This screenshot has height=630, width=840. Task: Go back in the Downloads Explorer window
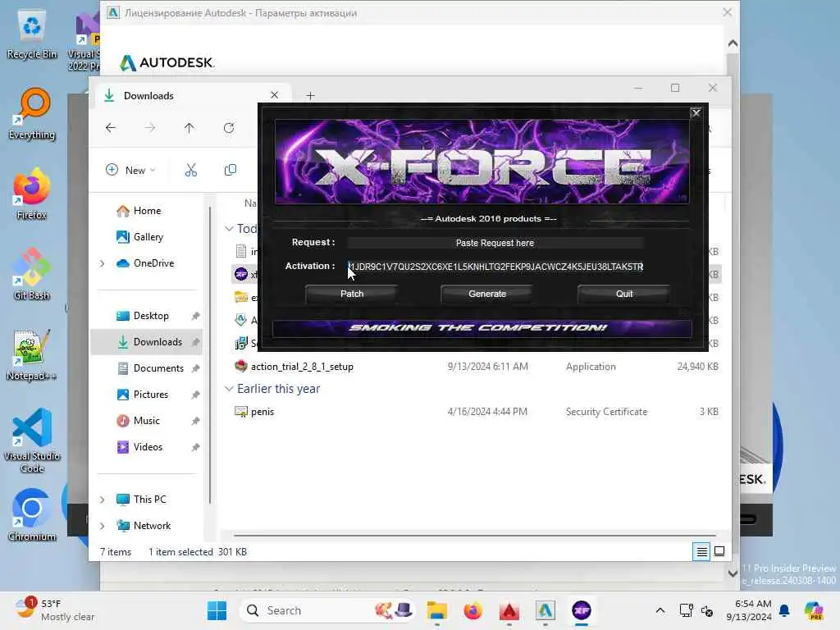[x=111, y=128]
